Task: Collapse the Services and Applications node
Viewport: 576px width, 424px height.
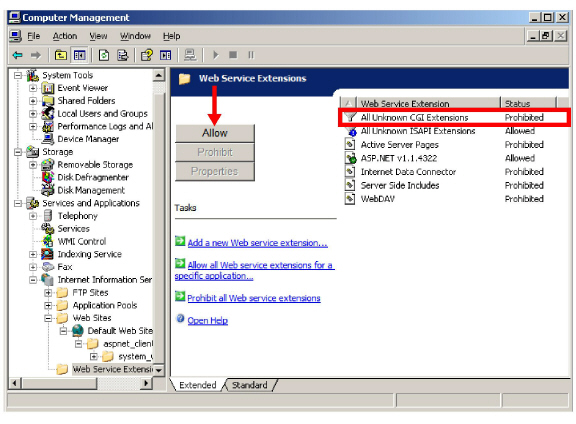Action: click(x=18, y=203)
